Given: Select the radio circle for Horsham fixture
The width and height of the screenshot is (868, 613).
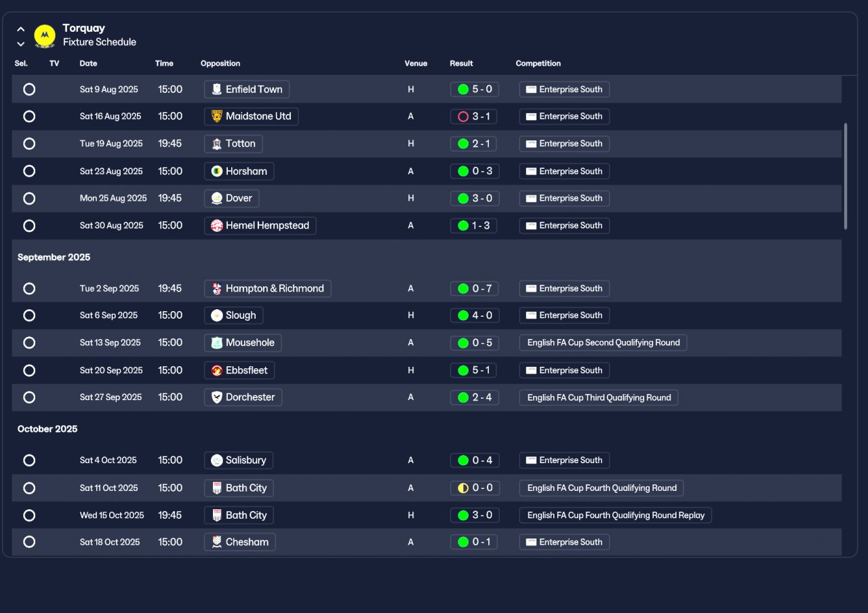Looking at the screenshot, I should 29,171.
